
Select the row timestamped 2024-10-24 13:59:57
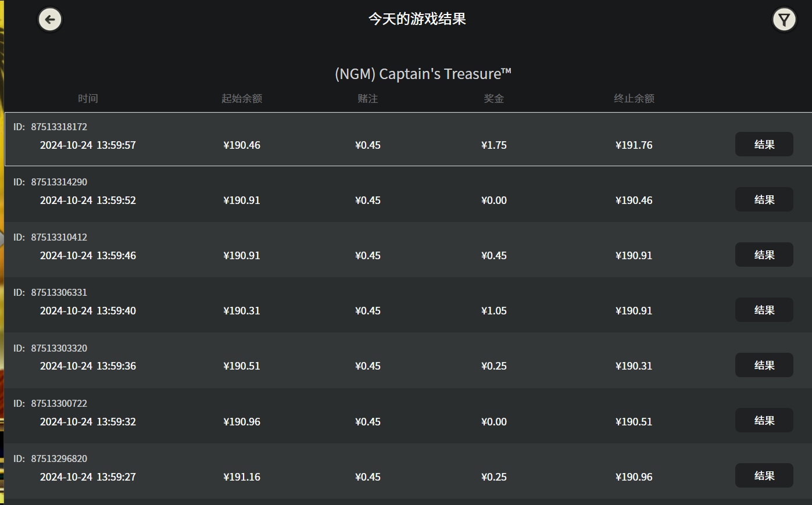pyautogui.click(x=88, y=145)
